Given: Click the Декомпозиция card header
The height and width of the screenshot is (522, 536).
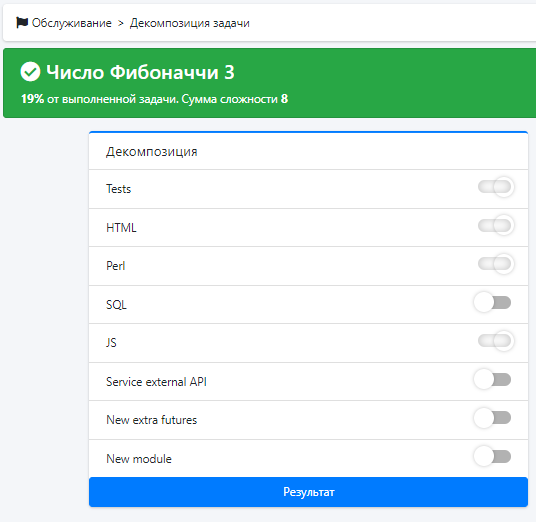Looking at the screenshot, I should point(308,151).
